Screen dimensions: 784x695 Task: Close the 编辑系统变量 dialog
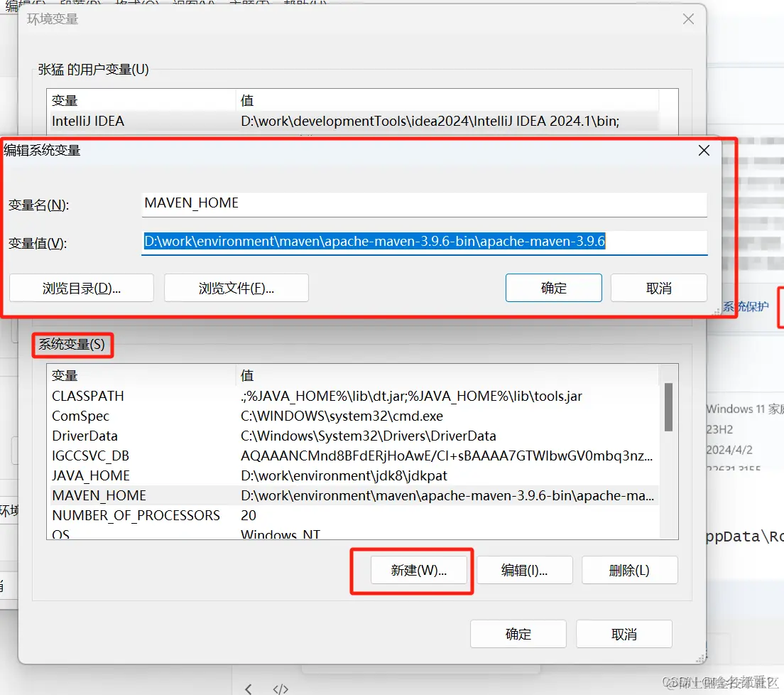tap(704, 150)
